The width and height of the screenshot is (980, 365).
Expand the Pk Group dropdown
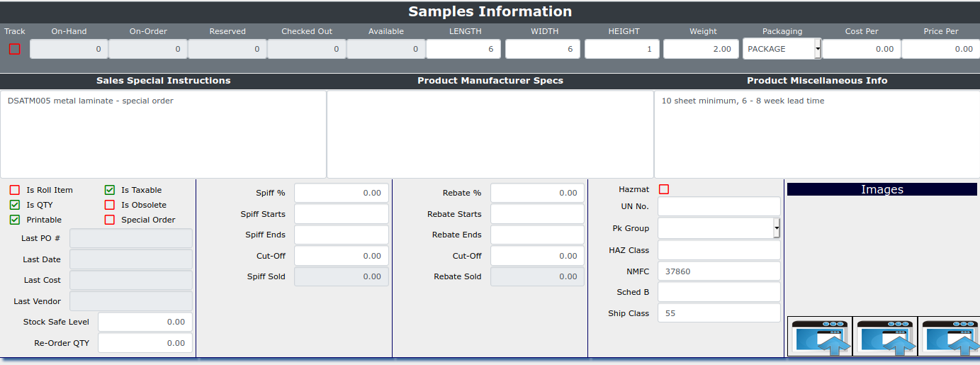click(x=777, y=228)
